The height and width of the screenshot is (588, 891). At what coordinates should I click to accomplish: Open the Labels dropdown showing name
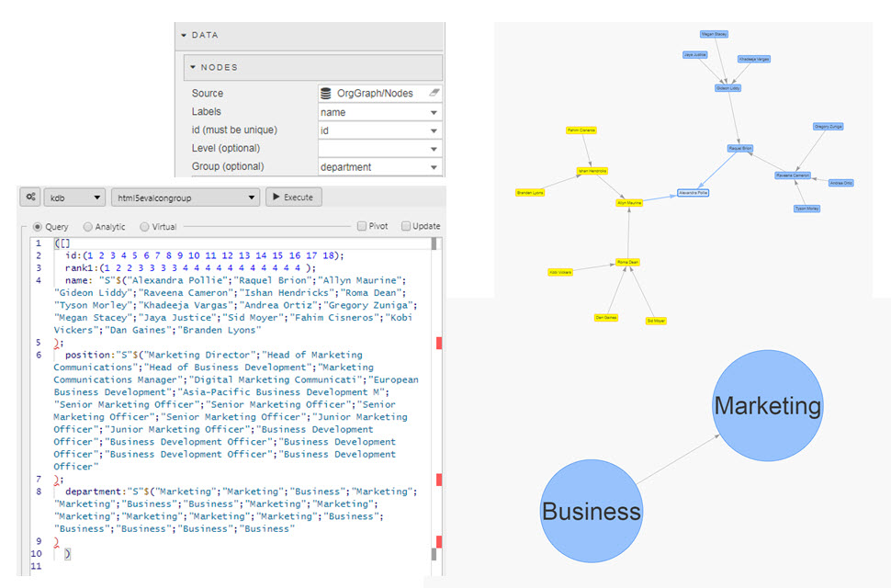coord(379,112)
